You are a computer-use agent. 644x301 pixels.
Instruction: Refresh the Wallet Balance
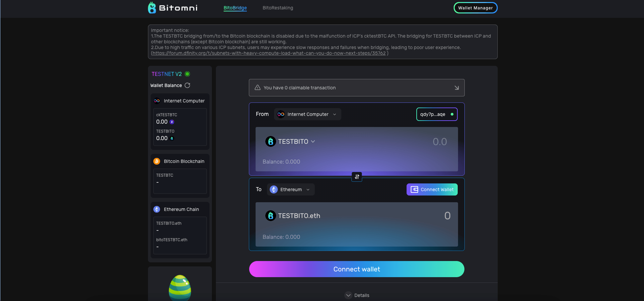[x=187, y=85]
